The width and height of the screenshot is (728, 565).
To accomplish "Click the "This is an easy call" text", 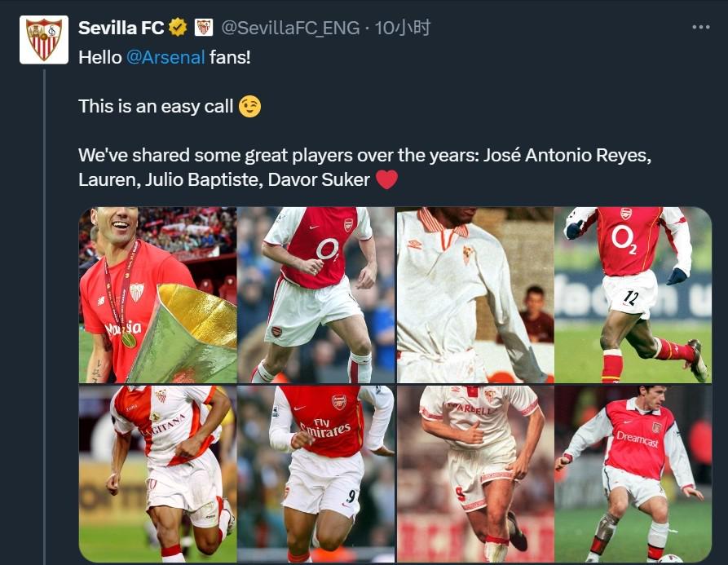I will [x=156, y=106].
